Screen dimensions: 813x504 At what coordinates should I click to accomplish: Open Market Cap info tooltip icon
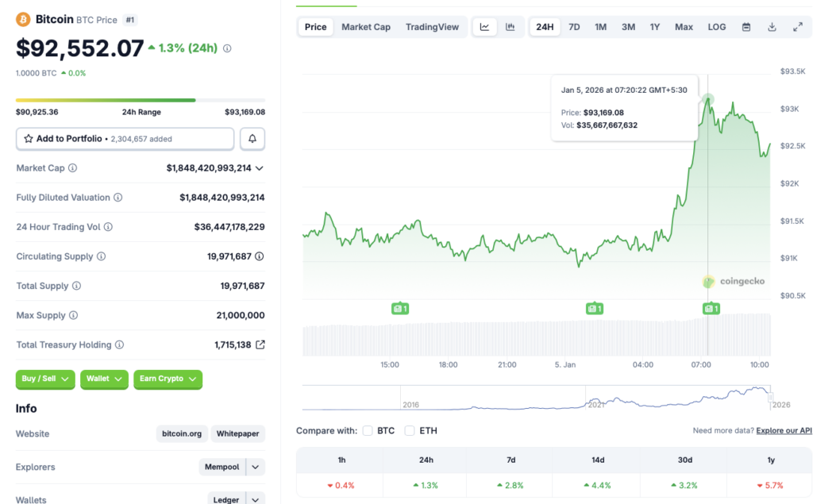coord(74,167)
